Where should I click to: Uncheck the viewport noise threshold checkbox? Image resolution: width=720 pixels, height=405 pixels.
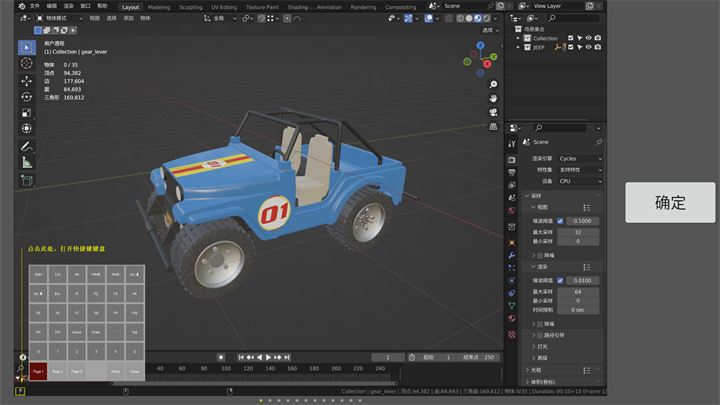560,221
